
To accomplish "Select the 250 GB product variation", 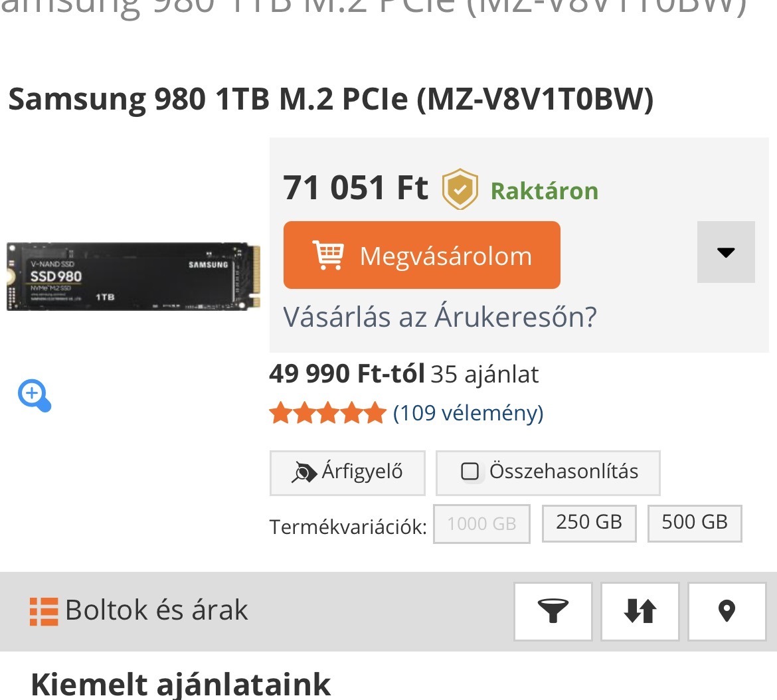I will pyautogui.click(x=588, y=523).
